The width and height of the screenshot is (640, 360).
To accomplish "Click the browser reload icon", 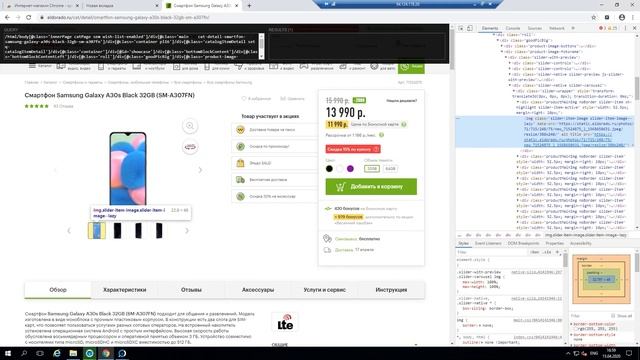I will [29, 18].
